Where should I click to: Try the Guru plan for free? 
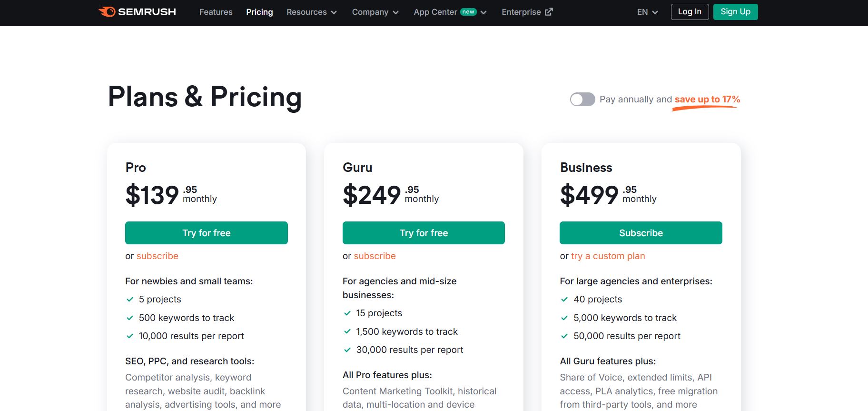(x=424, y=233)
